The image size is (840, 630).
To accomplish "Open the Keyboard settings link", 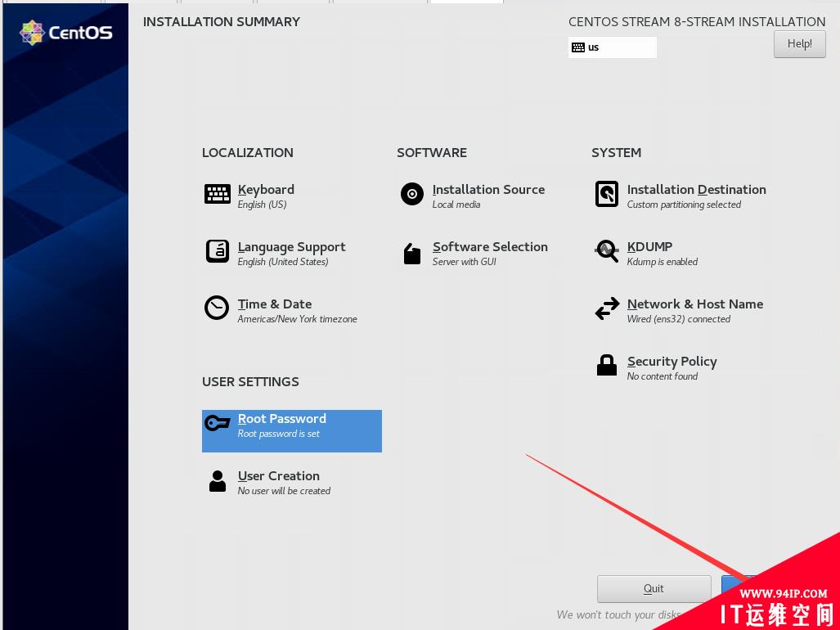I will (266, 190).
